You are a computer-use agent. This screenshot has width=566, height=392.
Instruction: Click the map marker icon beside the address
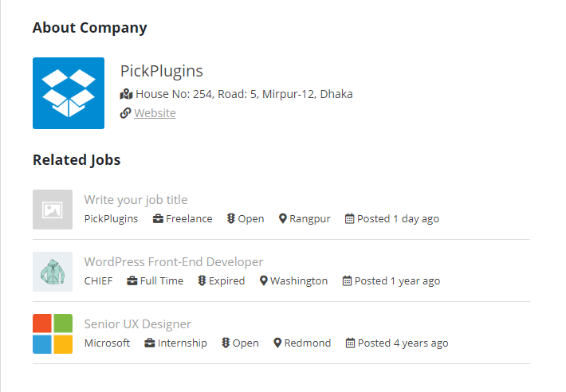[x=126, y=94]
